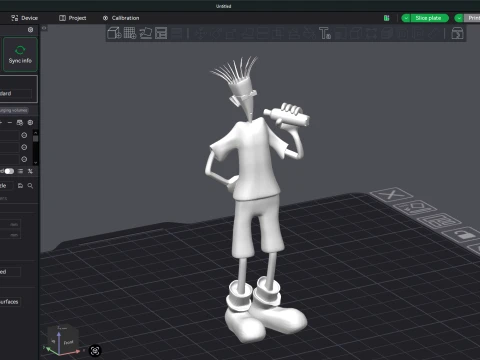480x360 pixels.
Task: Click the second mm value input field
Action: coord(10,235)
